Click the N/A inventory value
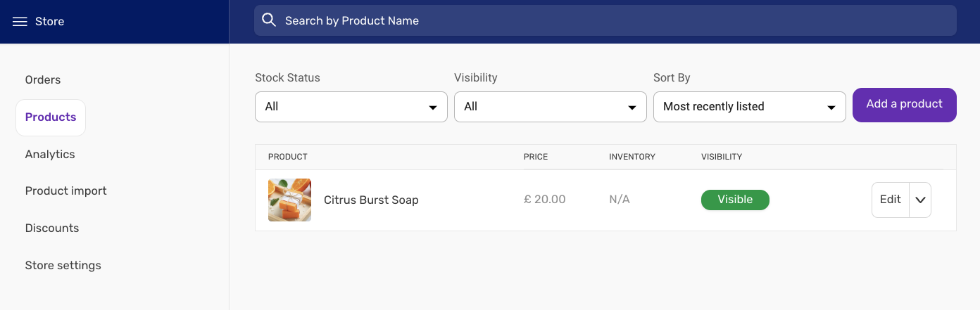Image resolution: width=980 pixels, height=310 pixels. click(x=620, y=200)
